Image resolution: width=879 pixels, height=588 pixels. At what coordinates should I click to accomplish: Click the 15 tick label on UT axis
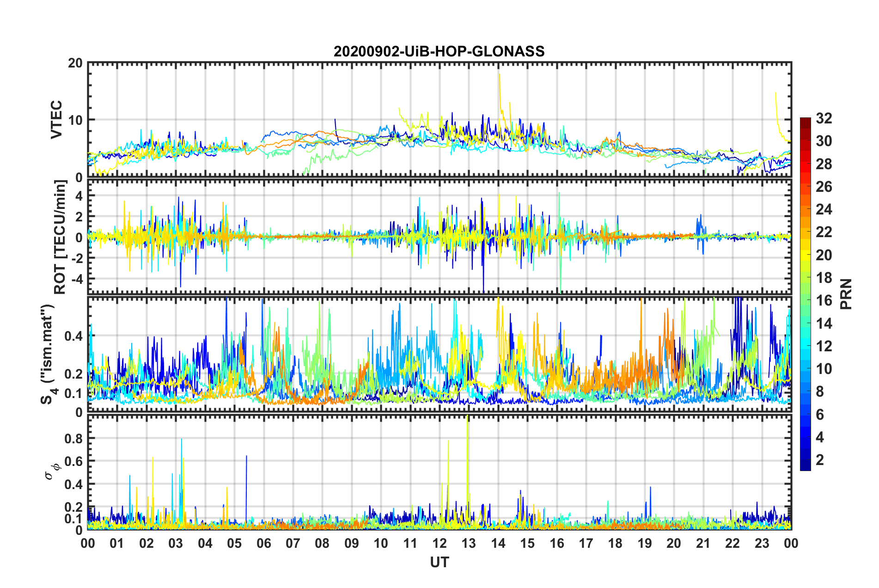[x=527, y=543]
